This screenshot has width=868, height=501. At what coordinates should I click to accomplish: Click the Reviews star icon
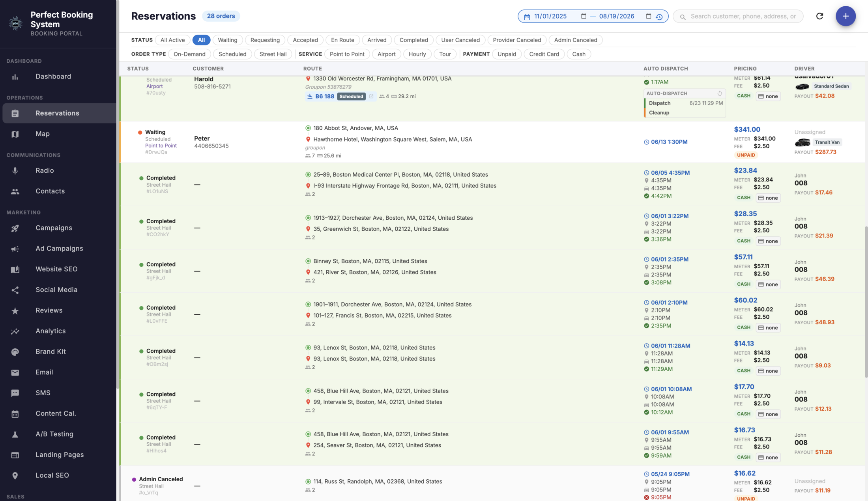tap(15, 311)
